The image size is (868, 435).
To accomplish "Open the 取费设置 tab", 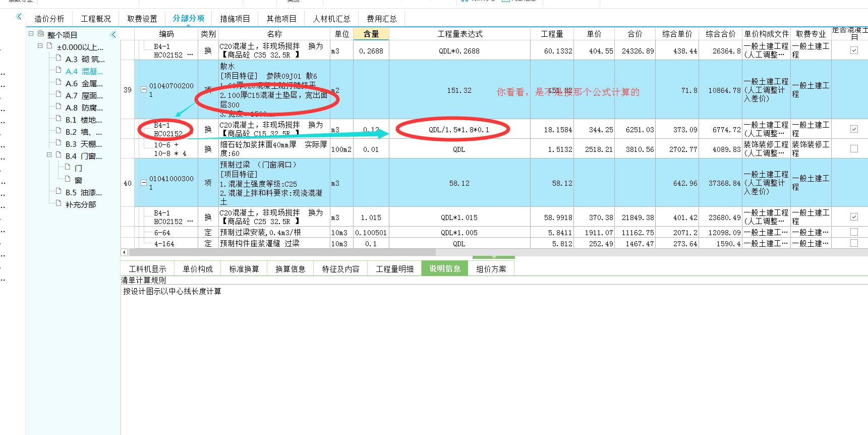I will (x=142, y=19).
